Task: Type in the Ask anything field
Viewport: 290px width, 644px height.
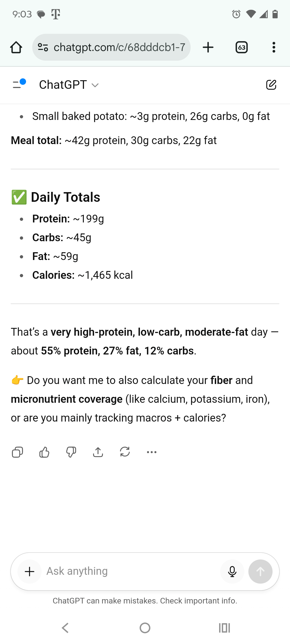Action: pos(129,571)
